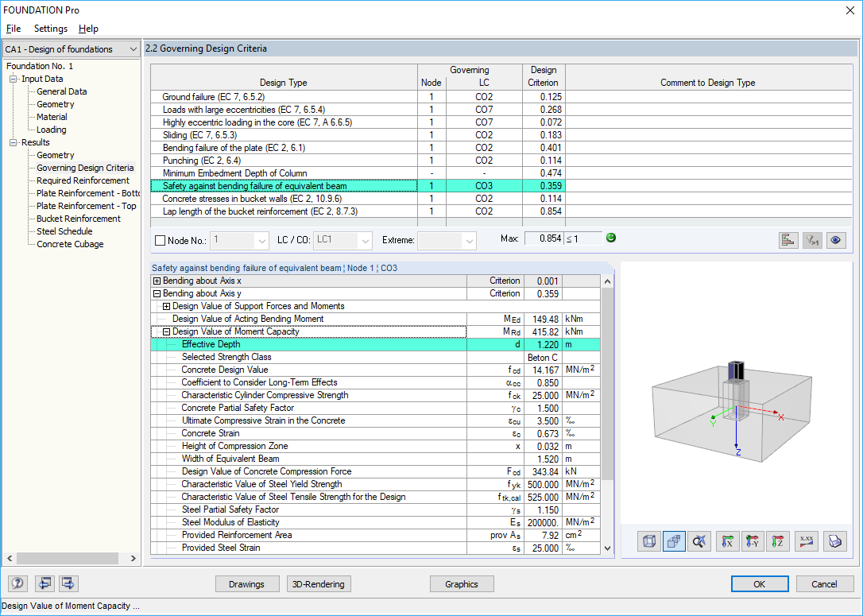Screen dimensions: 863x616
Task: Select Concrete Cubage in the tree
Action: coord(70,244)
